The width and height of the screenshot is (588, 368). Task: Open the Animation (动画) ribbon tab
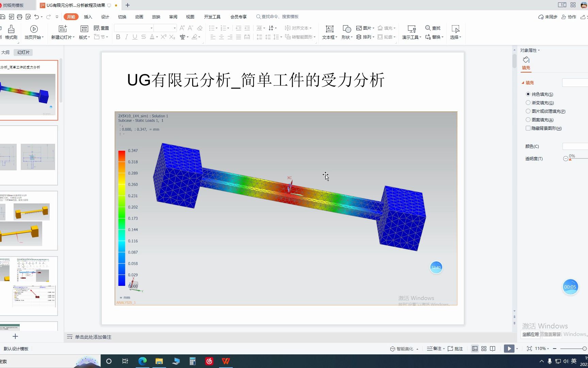[139, 17]
